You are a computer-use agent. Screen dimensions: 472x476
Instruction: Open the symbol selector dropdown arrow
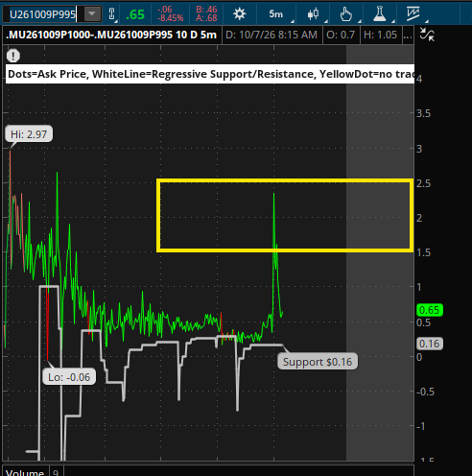92,14
